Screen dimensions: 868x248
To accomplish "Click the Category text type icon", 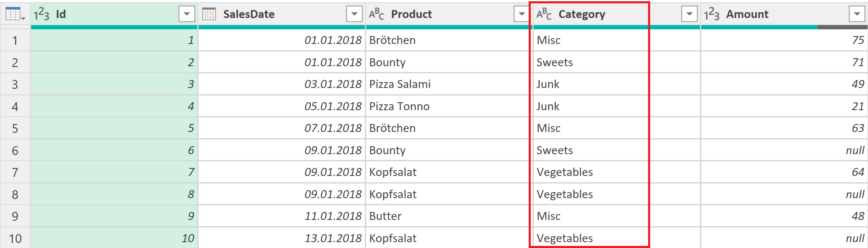I will [544, 14].
